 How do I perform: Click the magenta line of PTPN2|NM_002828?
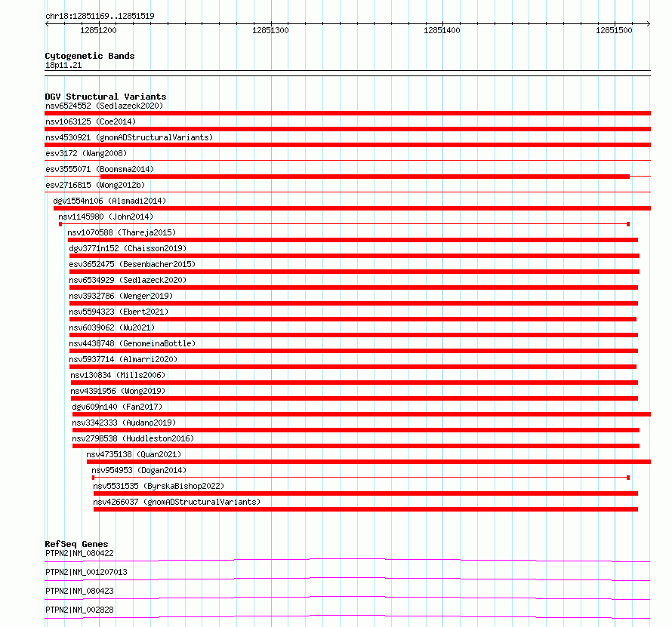coord(347,616)
